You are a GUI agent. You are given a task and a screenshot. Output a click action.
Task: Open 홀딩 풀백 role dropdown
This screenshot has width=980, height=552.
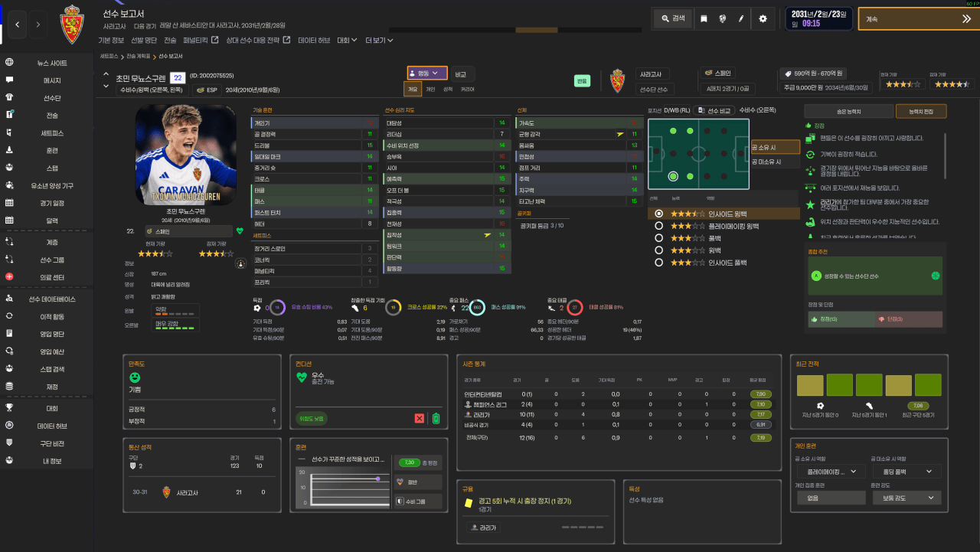(906, 472)
